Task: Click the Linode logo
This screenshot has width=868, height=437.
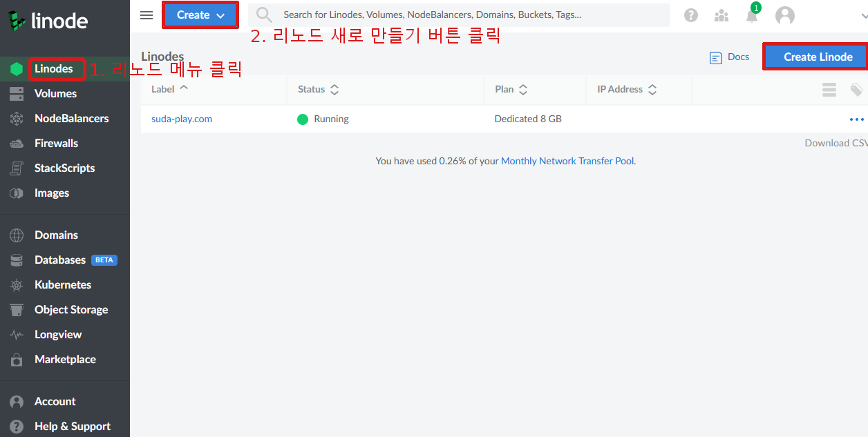Action: 48,20
